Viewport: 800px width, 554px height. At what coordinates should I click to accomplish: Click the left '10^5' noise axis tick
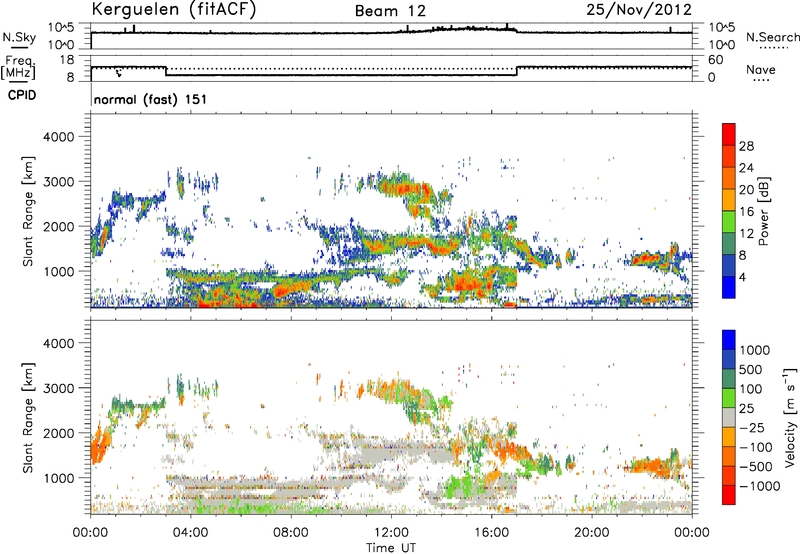[62, 27]
